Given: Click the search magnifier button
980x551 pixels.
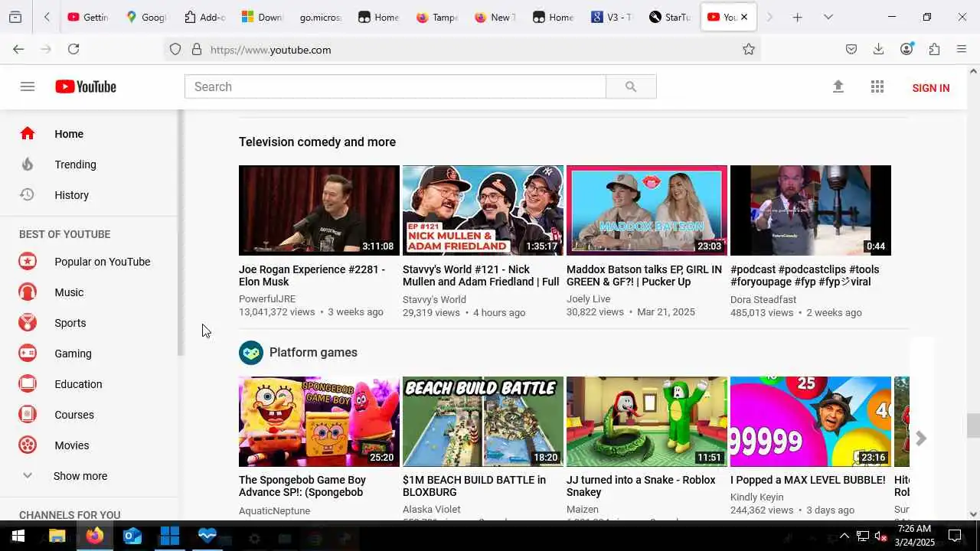Looking at the screenshot, I should pyautogui.click(x=631, y=86).
